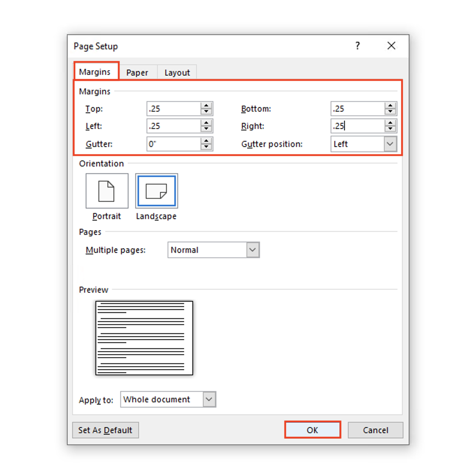Dismiss dialog with Cancel
Screen dimensions: 476x476
pyautogui.click(x=375, y=430)
